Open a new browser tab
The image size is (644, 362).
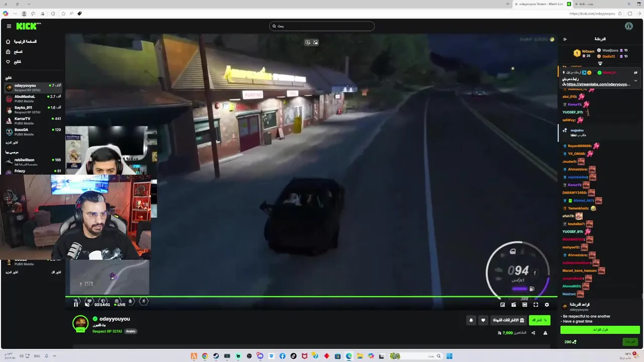click(x=508, y=4)
